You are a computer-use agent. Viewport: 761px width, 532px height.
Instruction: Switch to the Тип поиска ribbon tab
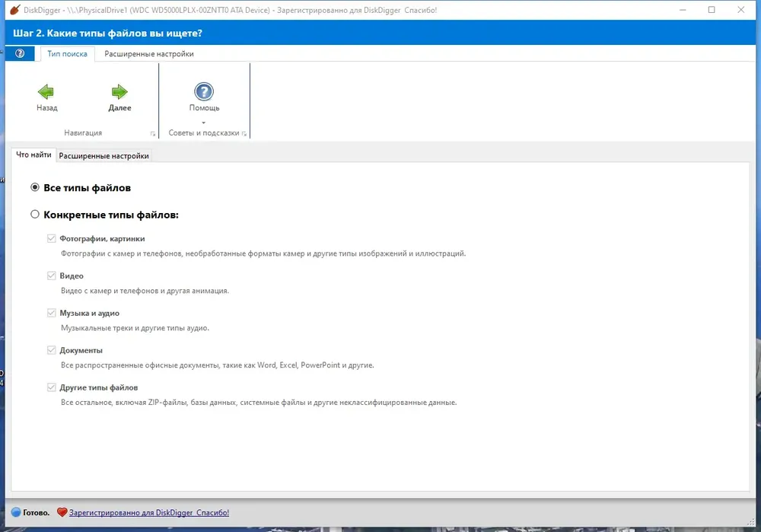(x=68, y=54)
